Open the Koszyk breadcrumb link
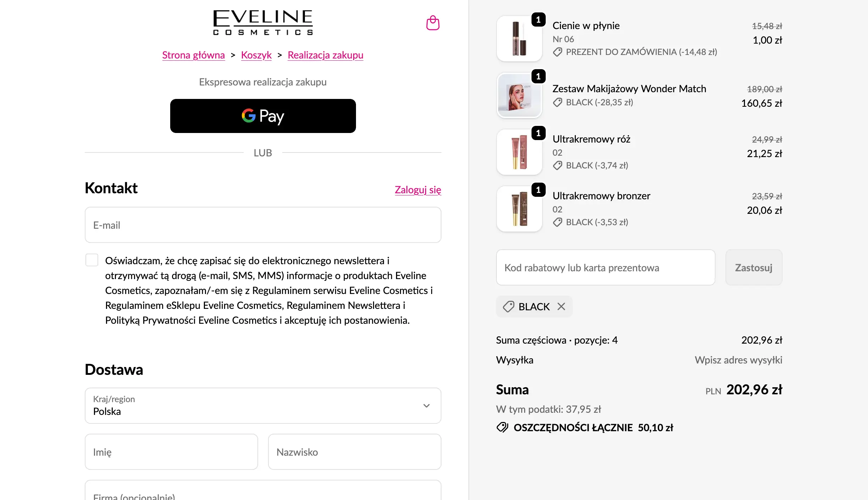 (256, 55)
